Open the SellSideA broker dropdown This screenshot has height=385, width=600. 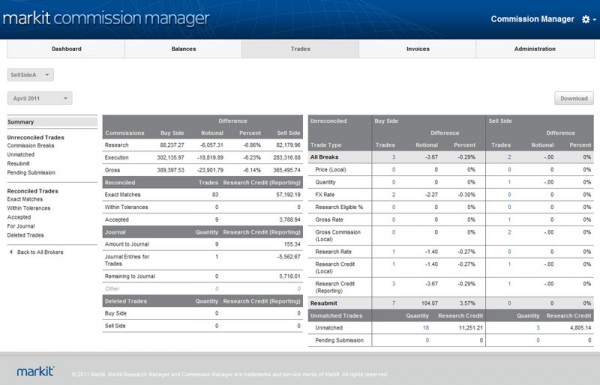(x=30, y=75)
